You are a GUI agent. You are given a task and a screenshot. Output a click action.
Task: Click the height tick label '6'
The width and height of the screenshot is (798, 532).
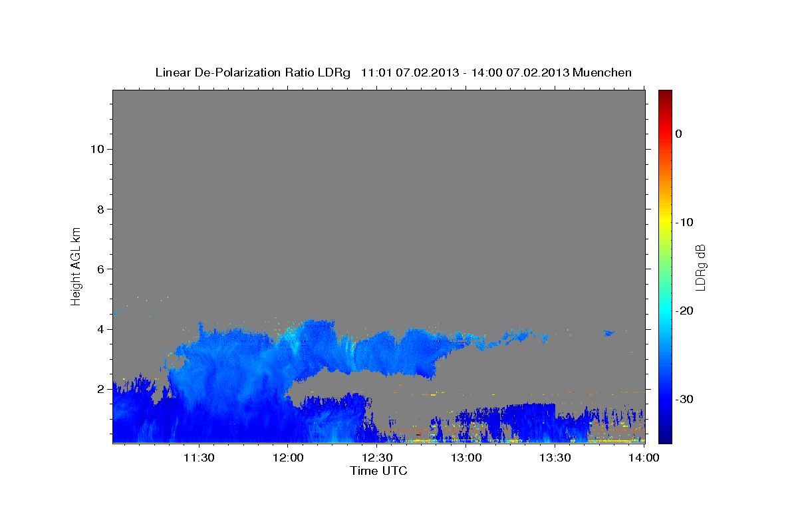(x=100, y=269)
